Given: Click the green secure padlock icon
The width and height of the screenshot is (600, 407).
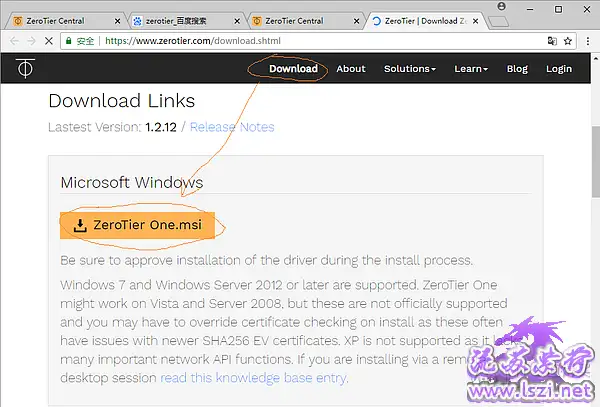Looking at the screenshot, I should pyautogui.click(x=68, y=41).
